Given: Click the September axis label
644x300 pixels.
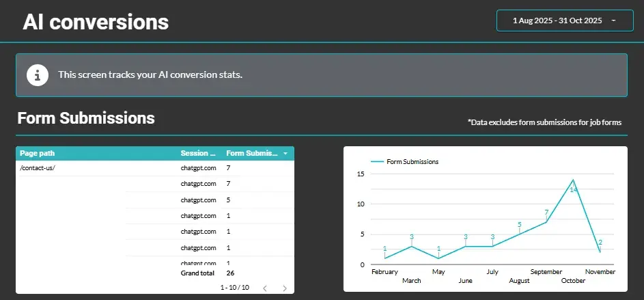Looking at the screenshot, I should (x=546, y=272).
